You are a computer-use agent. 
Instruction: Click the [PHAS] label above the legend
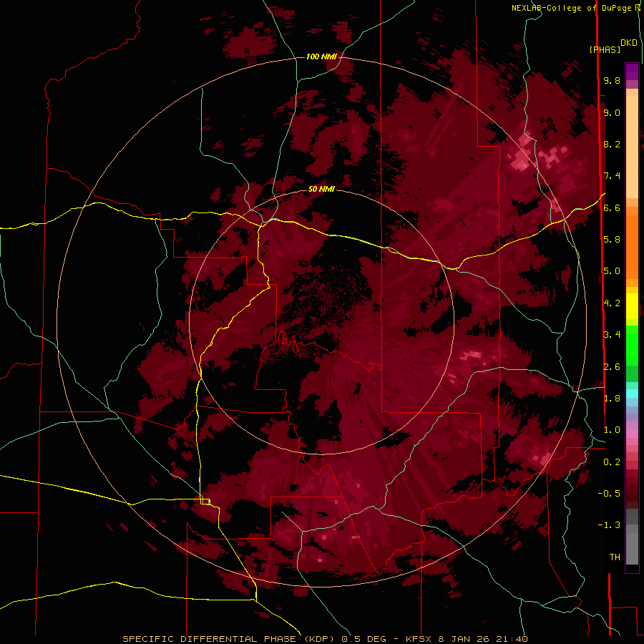click(605, 49)
